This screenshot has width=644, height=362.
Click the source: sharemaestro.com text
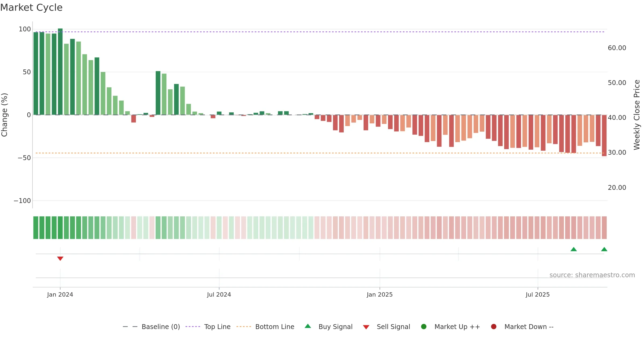(x=592, y=275)
